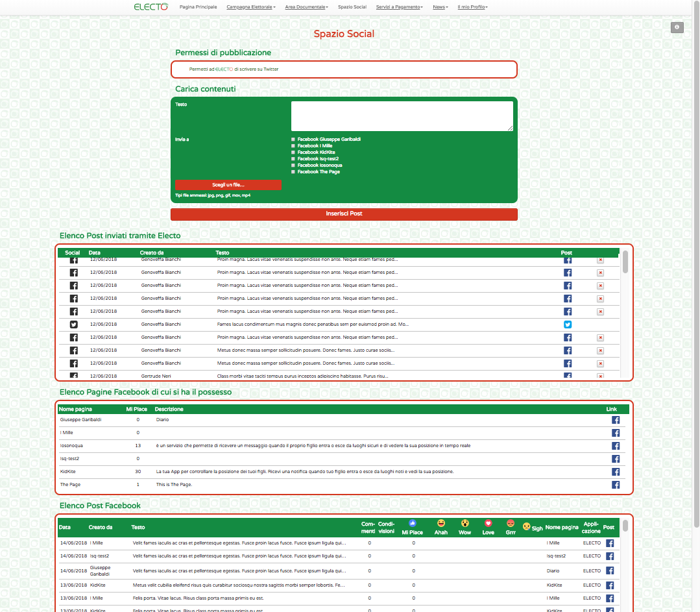Click Creato da header in sent posts table
700x612 pixels.
pyautogui.click(x=152, y=253)
